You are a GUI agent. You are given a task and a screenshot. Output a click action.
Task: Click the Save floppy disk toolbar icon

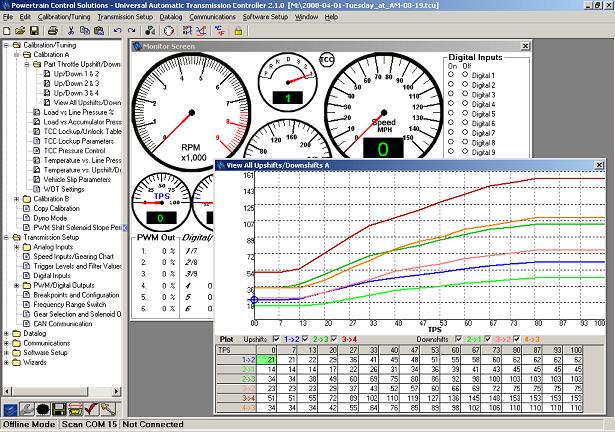tap(34, 31)
